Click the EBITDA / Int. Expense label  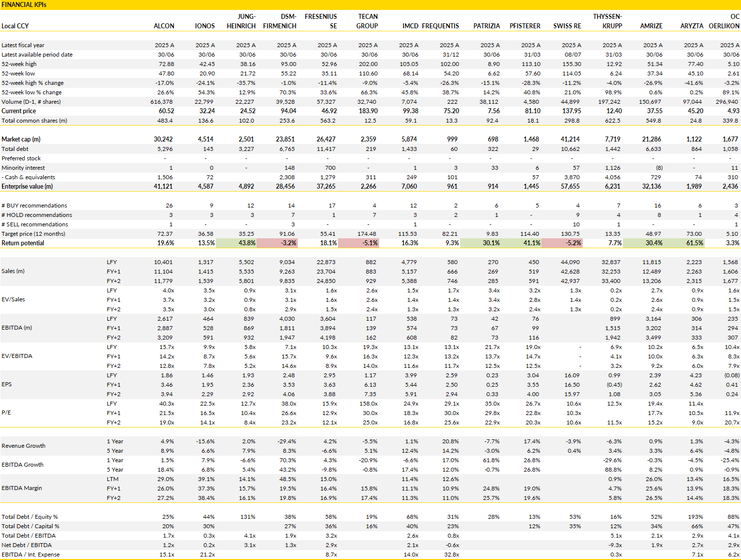[x=30, y=555]
